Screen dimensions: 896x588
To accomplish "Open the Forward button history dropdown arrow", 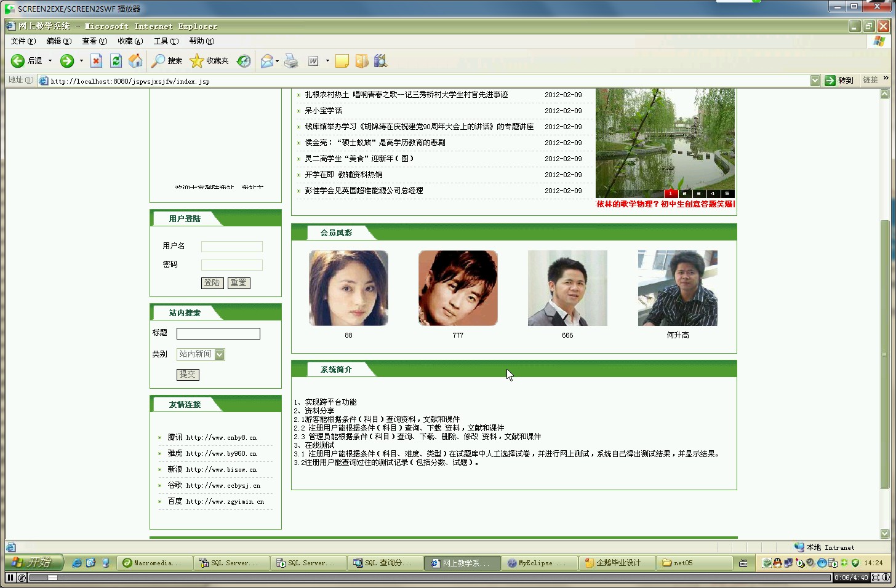I will click(81, 61).
